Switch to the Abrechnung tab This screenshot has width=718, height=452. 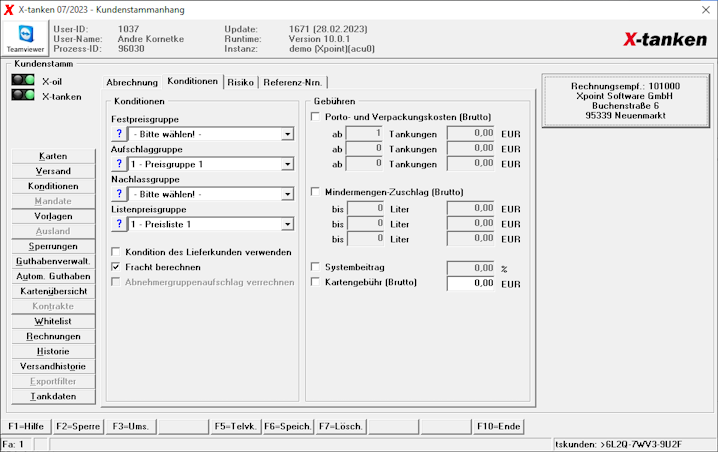[x=132, y=82]
